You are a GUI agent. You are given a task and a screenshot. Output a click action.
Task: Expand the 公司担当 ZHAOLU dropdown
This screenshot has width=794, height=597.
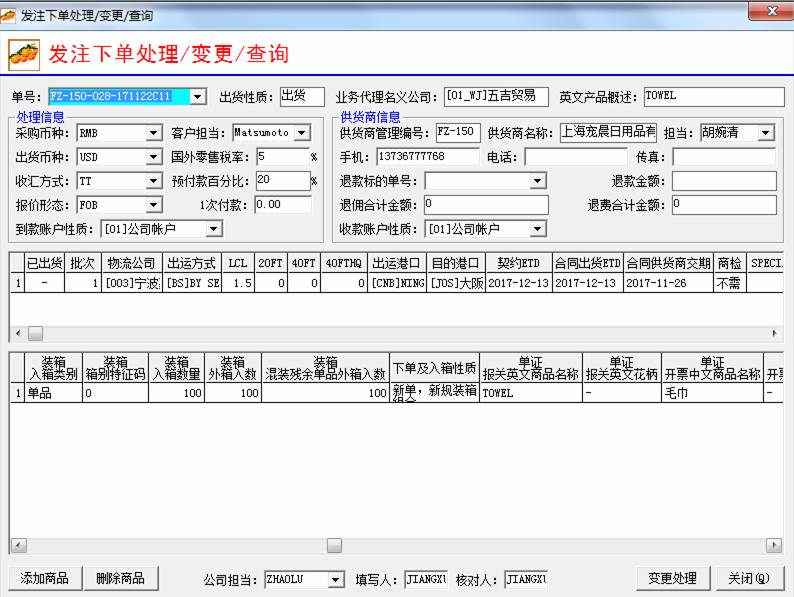tap(335, 579)
